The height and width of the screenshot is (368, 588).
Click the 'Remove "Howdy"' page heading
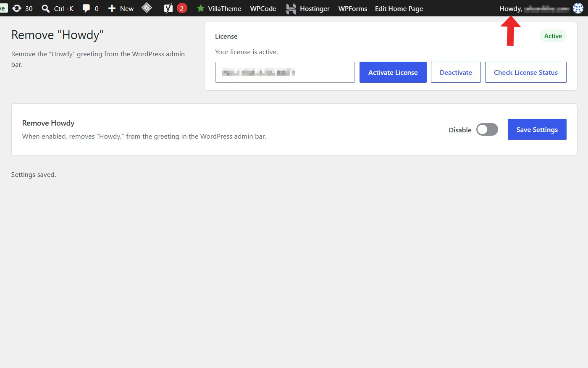tap(58, 35)
